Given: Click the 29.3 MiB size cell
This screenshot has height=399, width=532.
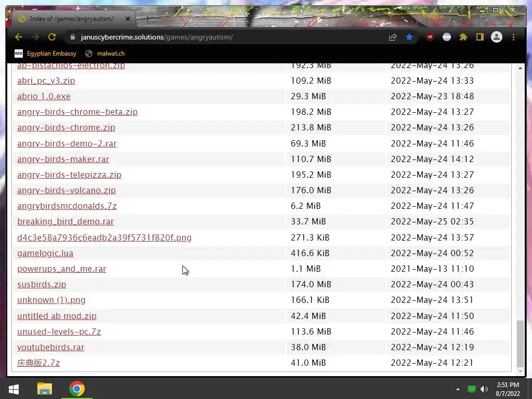Looking at the screenshot, I should [x=308, y=96].
